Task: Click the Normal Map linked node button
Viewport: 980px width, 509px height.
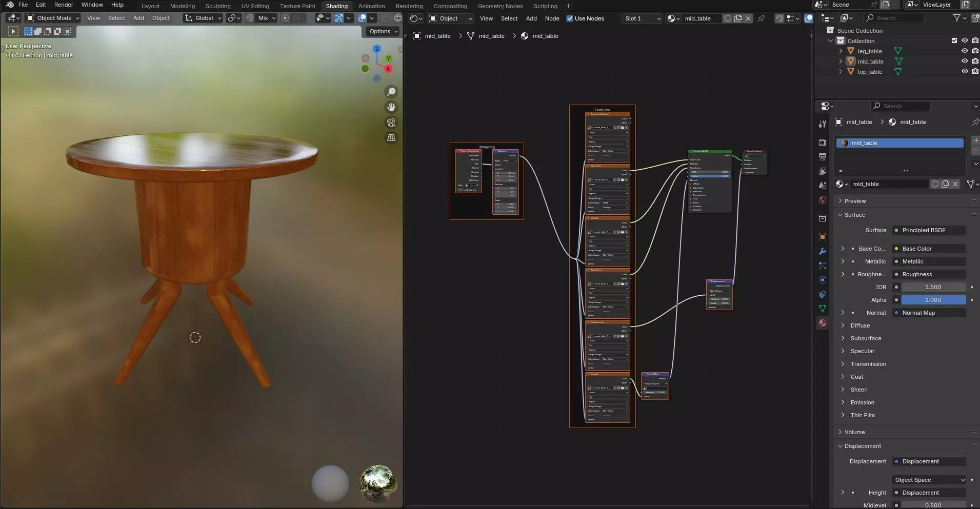Action: click(929, 313)
